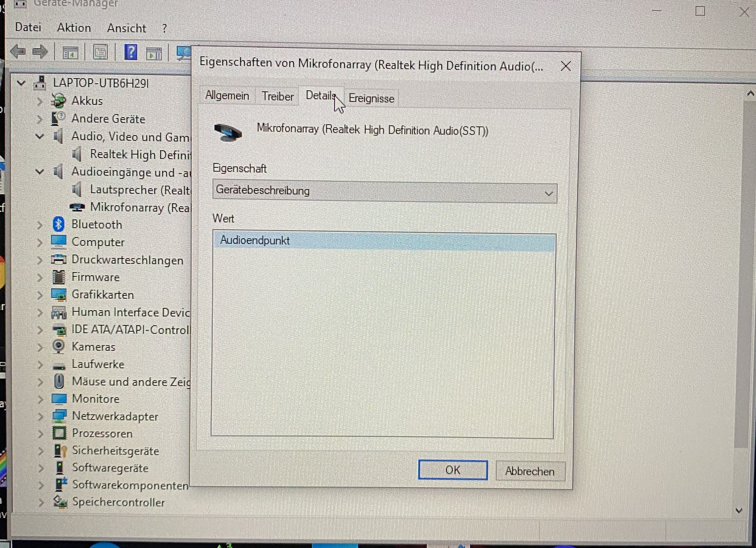Click the blue help question mark icon

click(x=131, y=52)
